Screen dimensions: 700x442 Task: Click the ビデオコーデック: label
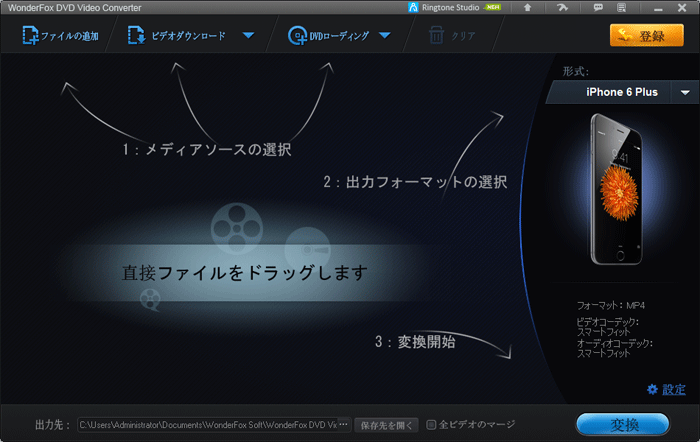(608, 322)
